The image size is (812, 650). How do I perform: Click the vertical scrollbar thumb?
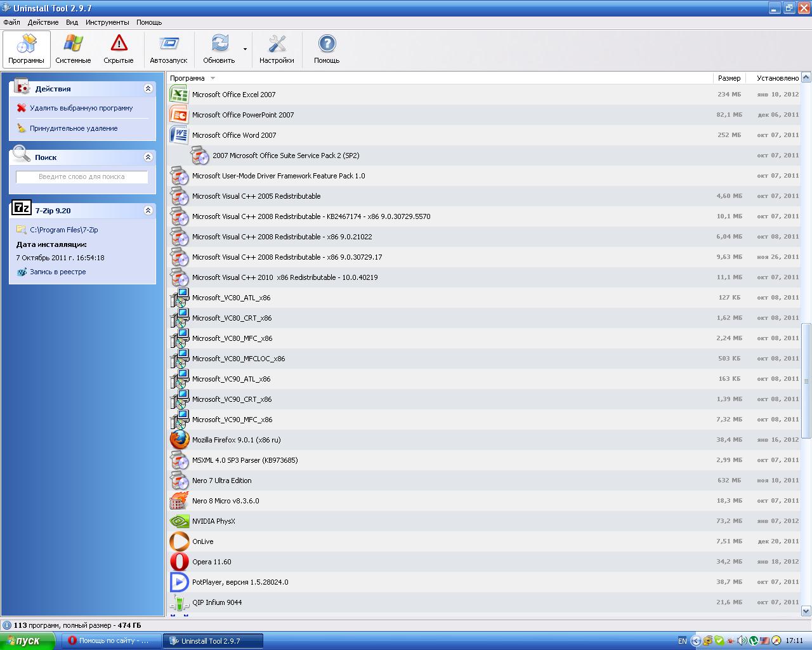click(x=806, y=381)
